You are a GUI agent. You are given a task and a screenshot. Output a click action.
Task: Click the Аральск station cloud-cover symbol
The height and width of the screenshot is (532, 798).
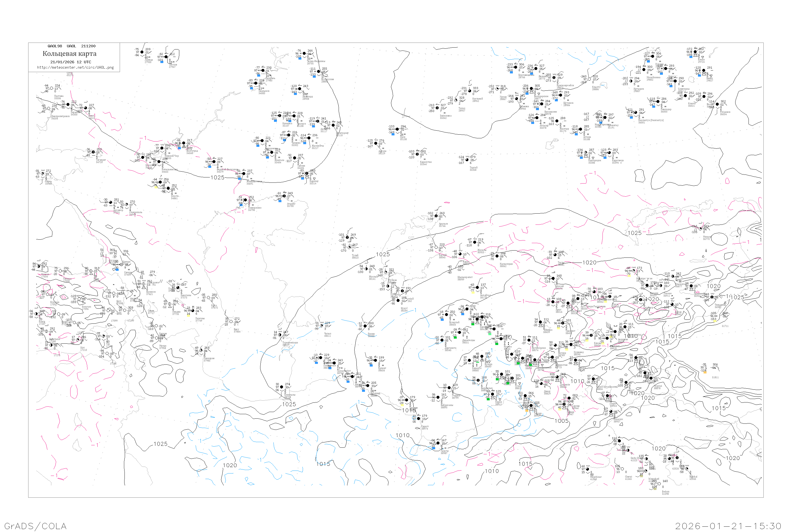pyautogui.click(x=436, y=216)
